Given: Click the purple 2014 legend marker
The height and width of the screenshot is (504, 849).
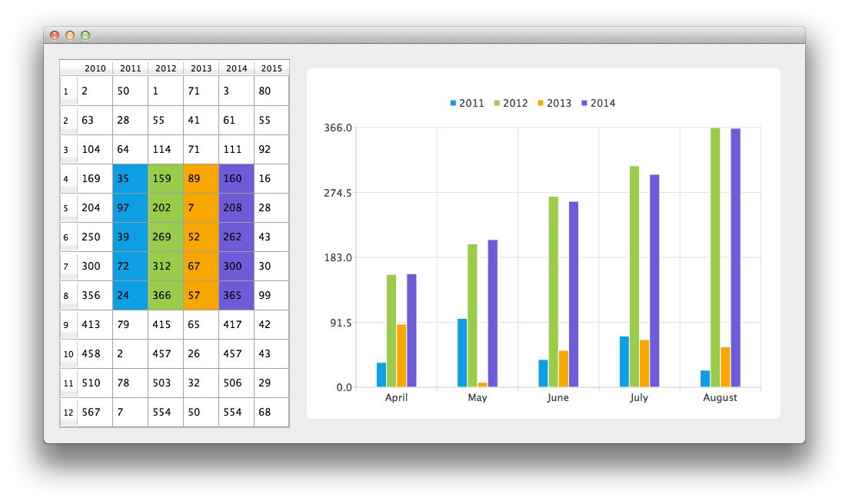Looking at the screenshot, I should point(585,103).
